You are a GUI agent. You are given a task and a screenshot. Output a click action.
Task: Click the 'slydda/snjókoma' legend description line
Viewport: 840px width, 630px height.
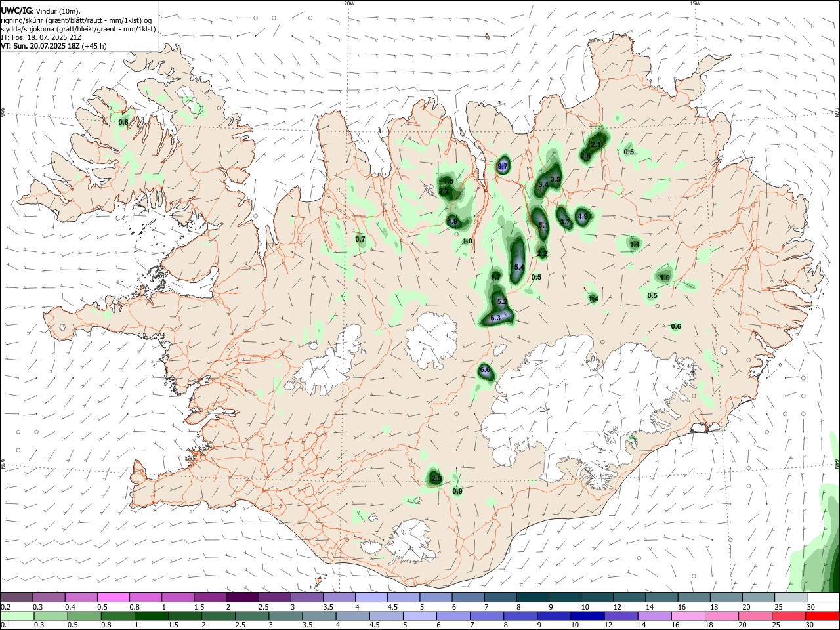coord(78,29)
